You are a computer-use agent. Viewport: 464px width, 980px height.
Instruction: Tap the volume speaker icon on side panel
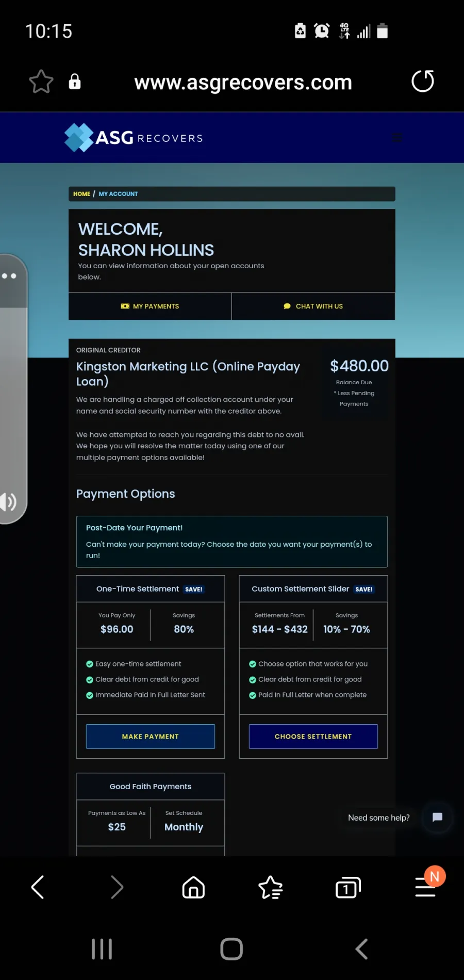(8, 501)
